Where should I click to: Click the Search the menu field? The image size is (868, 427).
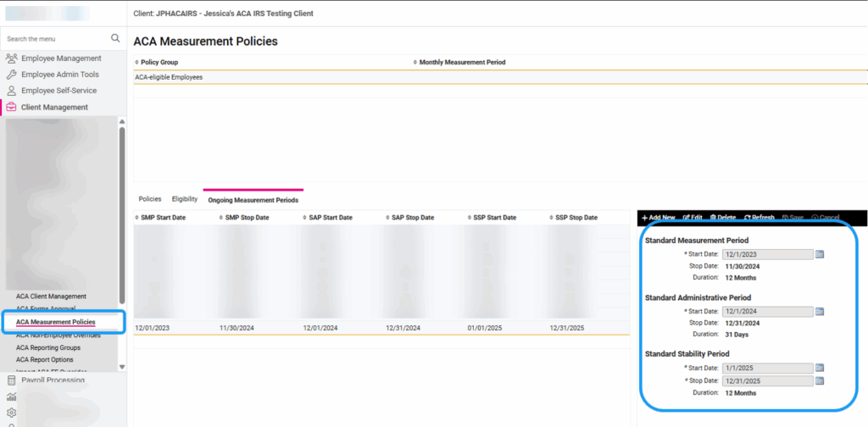[55, 38]
